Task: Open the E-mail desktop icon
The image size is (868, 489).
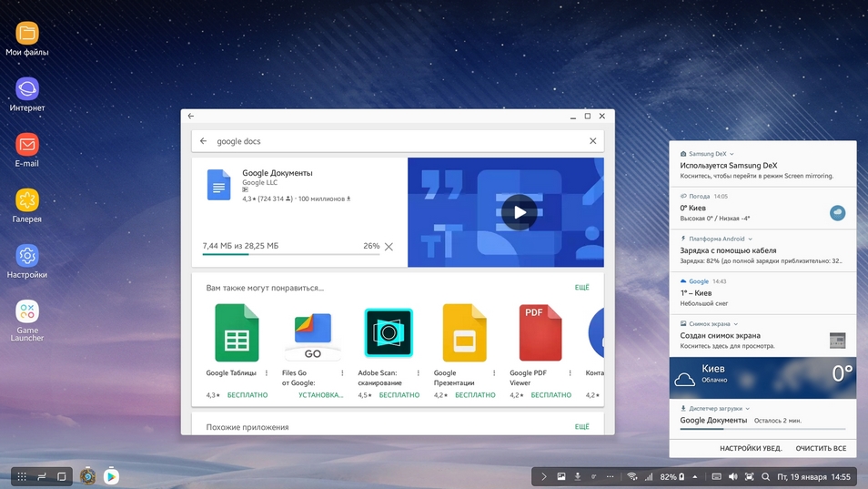Action: 26,150
